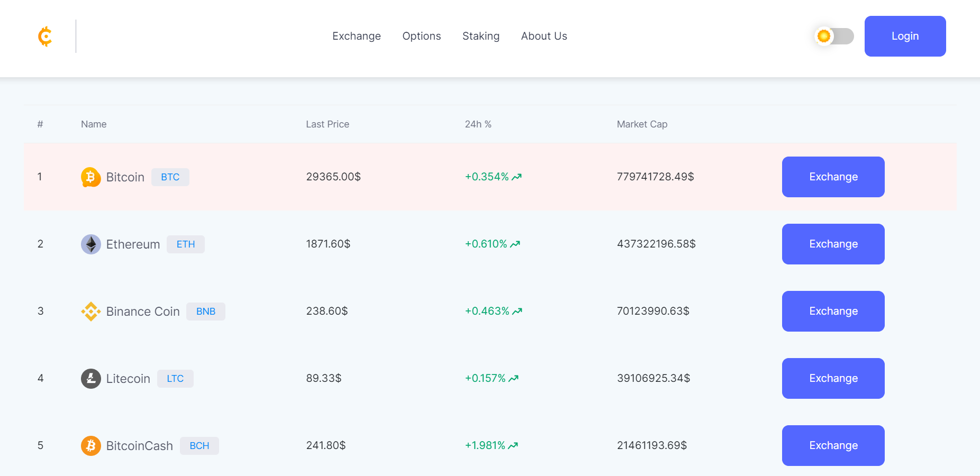The width and height of the screenshot is (980, 476).
Task: Click Exchange button in Ethereum row
Action: click(x=833, y=244)
